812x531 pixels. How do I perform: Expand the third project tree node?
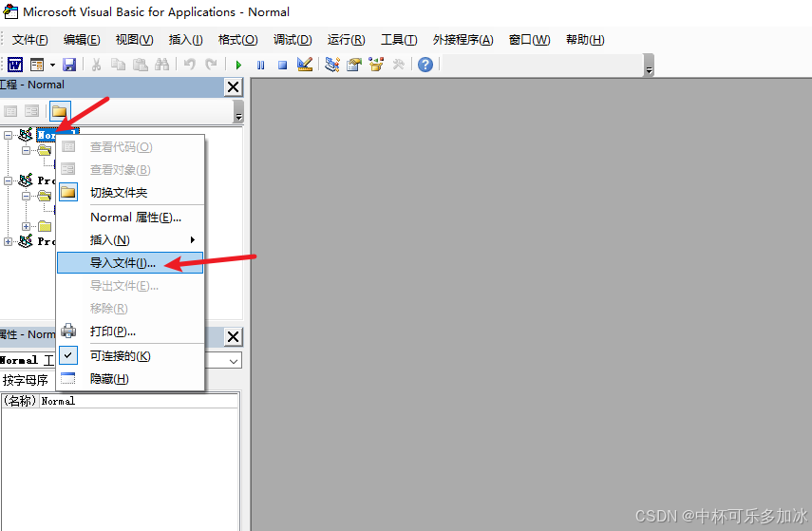(x=8, y=241)
